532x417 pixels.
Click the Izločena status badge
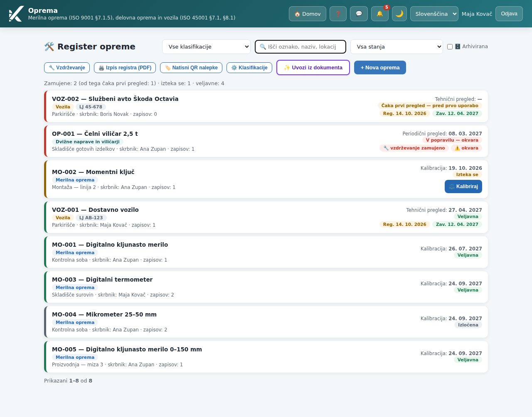468,325
